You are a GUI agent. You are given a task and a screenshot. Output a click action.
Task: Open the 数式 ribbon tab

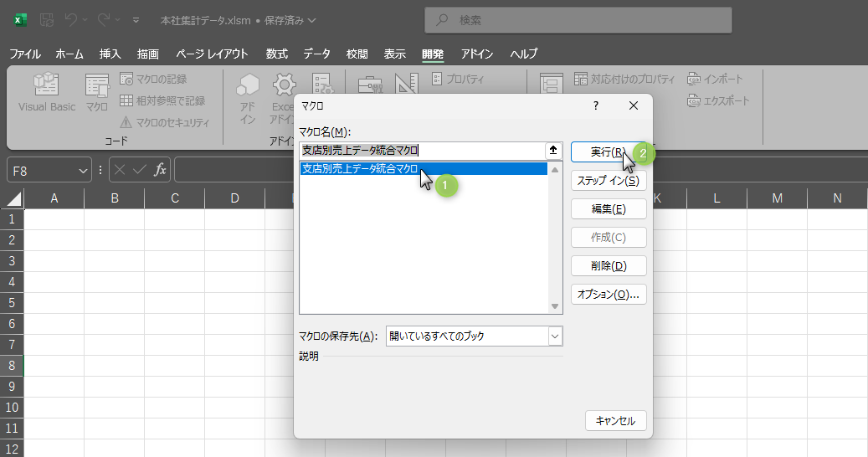(x=276, y=54)
